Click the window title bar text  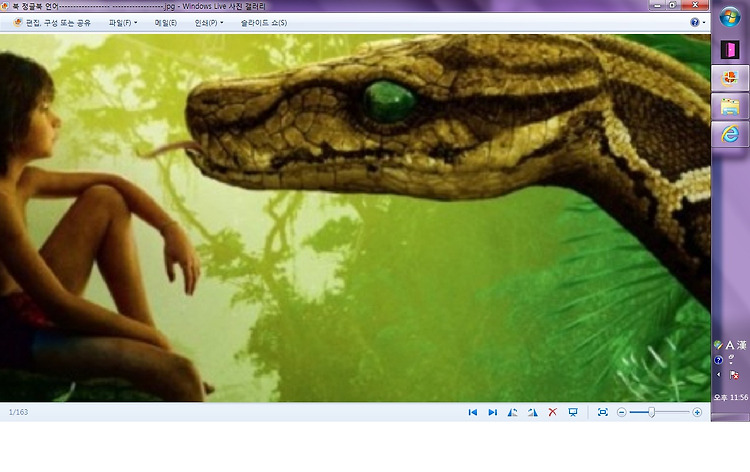pos(139,6)
